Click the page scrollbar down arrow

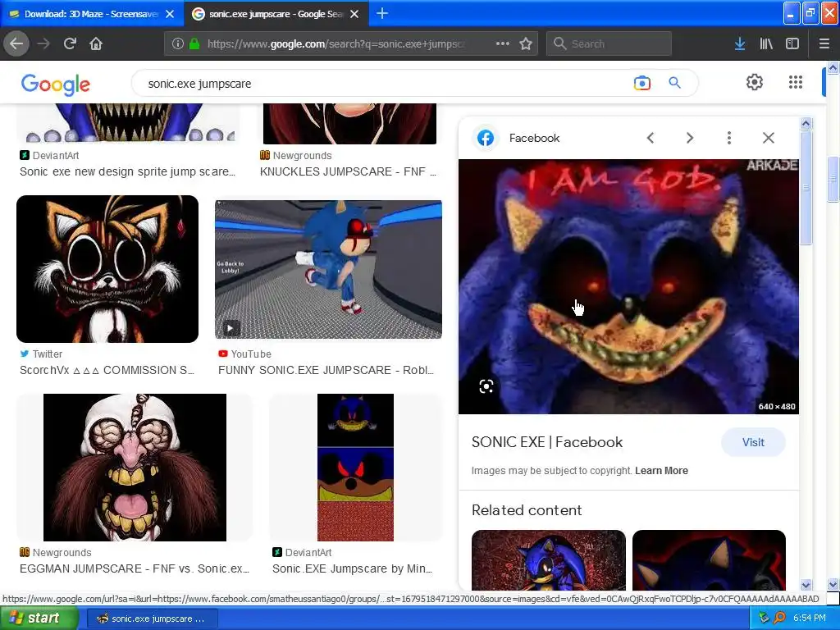[x=833, y=584]
